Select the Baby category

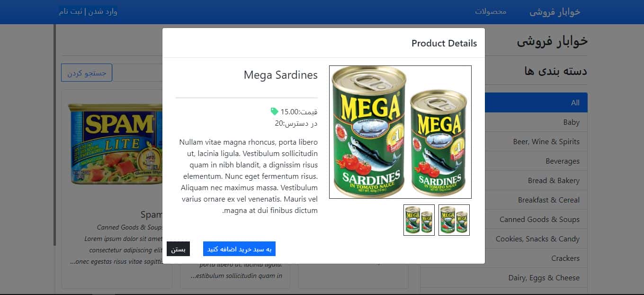click(x=536, y=122)
